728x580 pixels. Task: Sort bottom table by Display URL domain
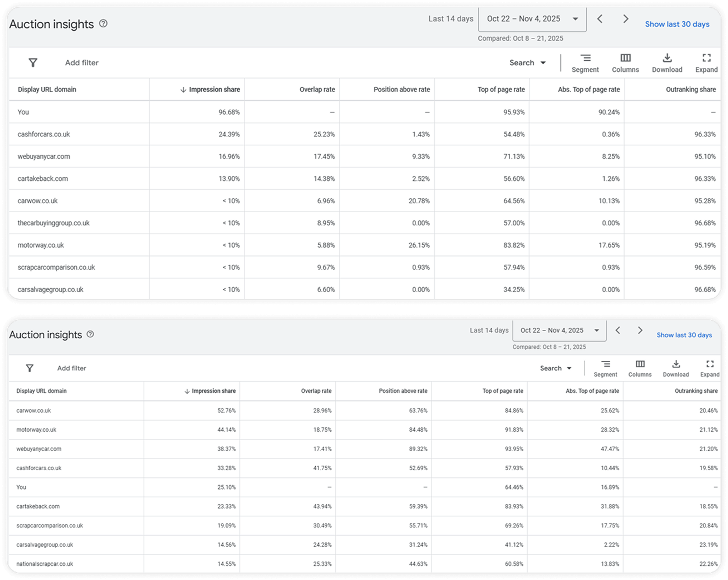(x=42, y=391)
